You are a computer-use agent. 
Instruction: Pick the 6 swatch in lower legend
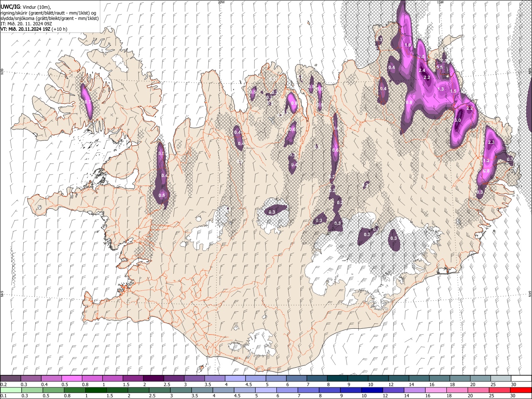[287, 390]
